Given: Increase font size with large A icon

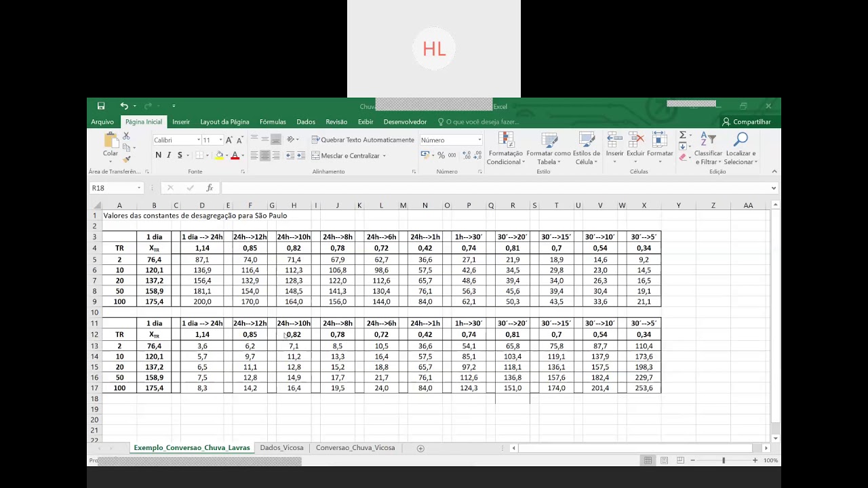Looking at the screenshot, I should pos(229,140).
